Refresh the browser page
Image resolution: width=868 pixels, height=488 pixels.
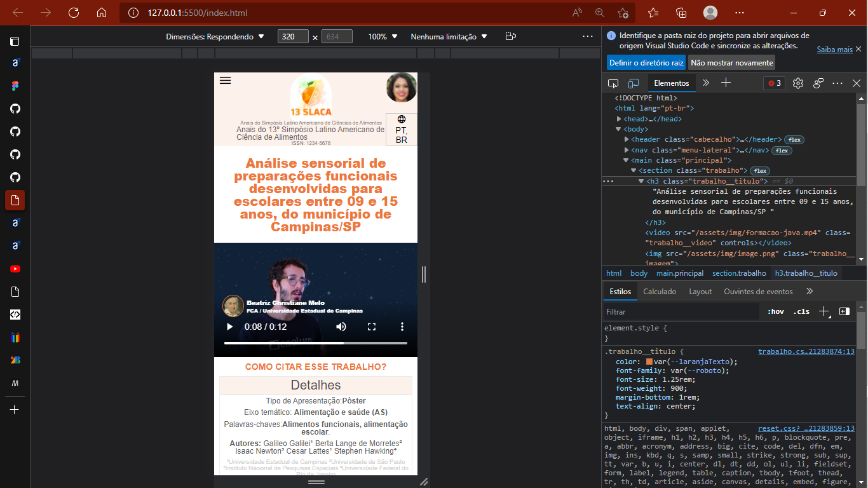[x=74, y=13]
